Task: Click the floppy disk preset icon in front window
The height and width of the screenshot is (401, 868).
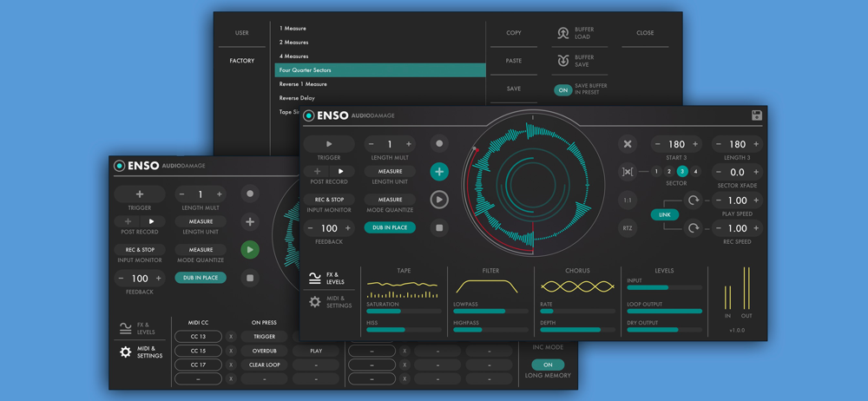Action: tap(757, 115)
